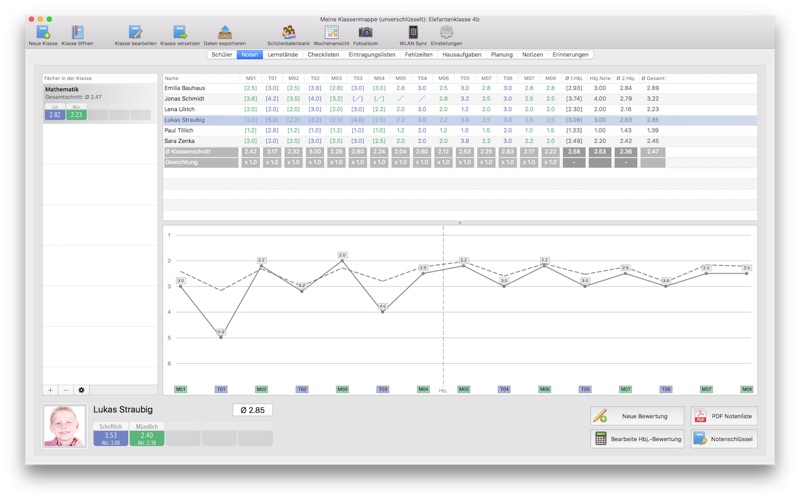Start WLAN Sync from the toolbar
Viewport: 800px width, 500px height.
pyautogui.click(x=413, y=33)
